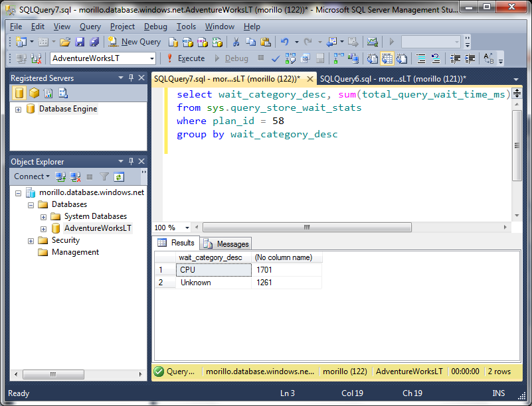Screen dimensions: 532x406
Task: Click Object Explorer filter funnel icon
Action: pos(104,176)
